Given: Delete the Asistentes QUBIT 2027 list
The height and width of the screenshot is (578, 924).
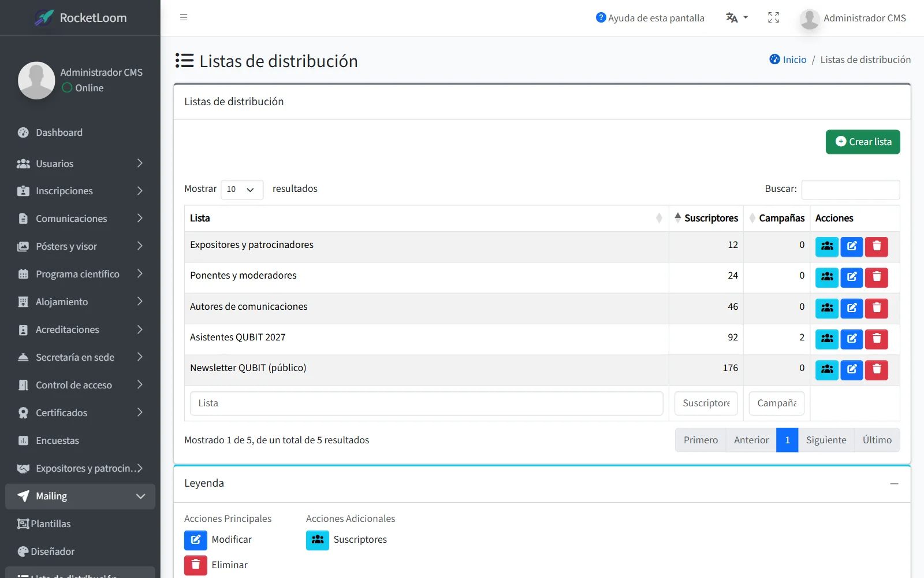Looking at the screenshot, I should [877, 339].
